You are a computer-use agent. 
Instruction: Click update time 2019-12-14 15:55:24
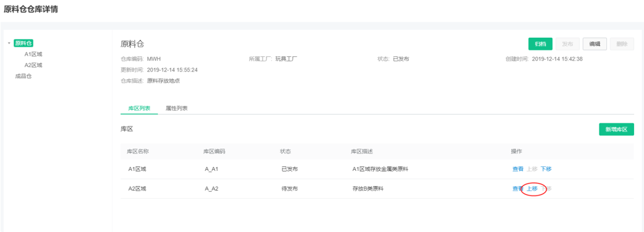172,70
